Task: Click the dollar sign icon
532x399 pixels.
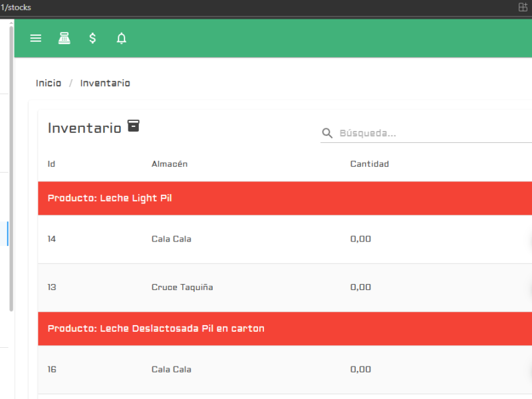Action: point(92,39)
